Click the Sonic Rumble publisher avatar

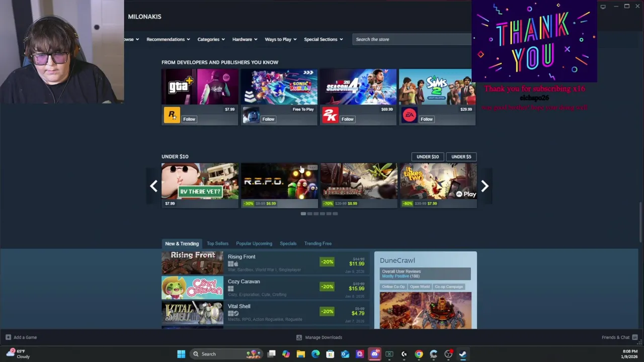click(251, 115)
